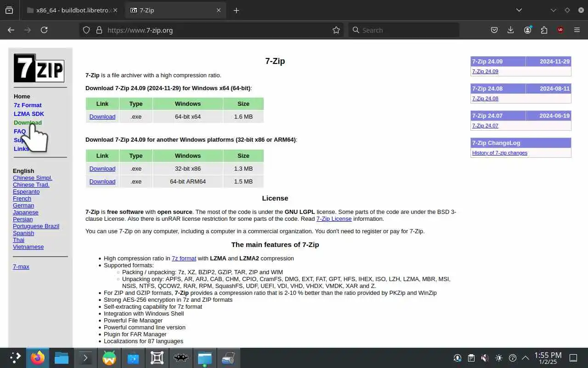Click the show desktop button

[x=573, y=358]
